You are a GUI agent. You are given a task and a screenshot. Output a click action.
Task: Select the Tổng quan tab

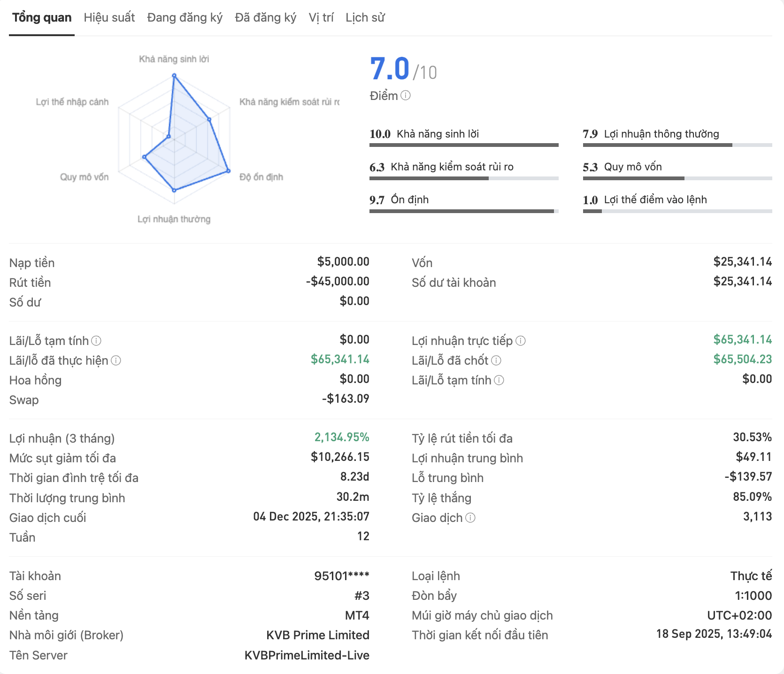[x=42, y=18]
